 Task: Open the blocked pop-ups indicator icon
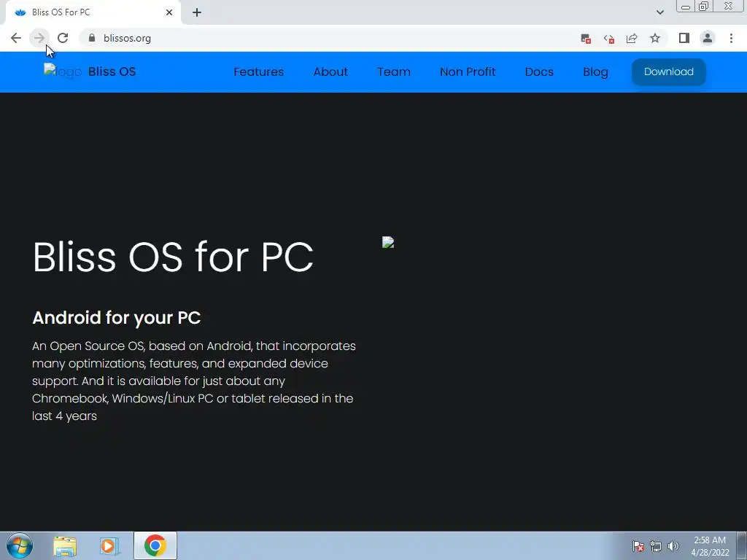click(586, 39)
